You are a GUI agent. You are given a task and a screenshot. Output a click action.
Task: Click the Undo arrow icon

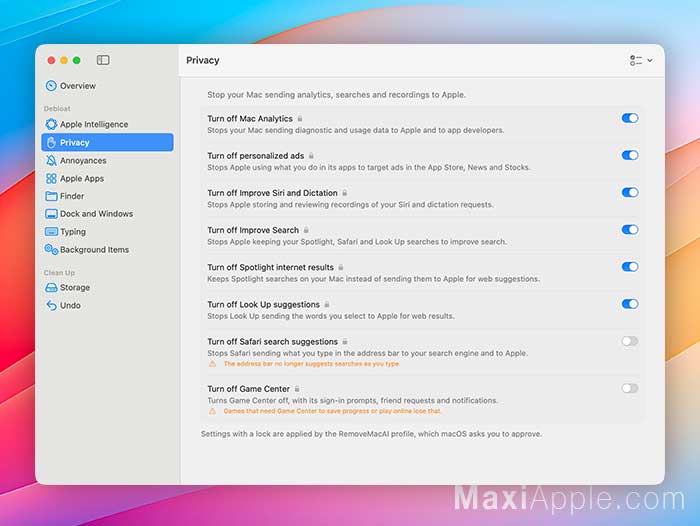51,305
